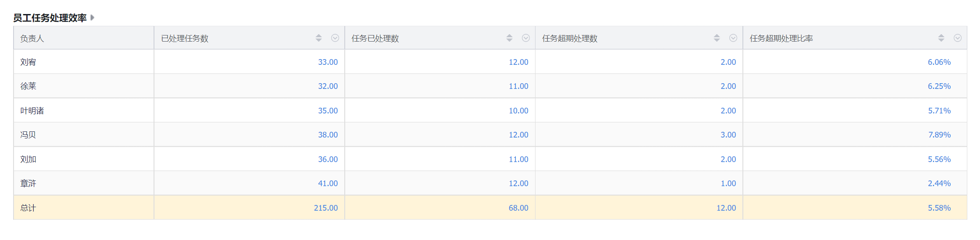Select the row name 叶明诸

pos(32,111)
